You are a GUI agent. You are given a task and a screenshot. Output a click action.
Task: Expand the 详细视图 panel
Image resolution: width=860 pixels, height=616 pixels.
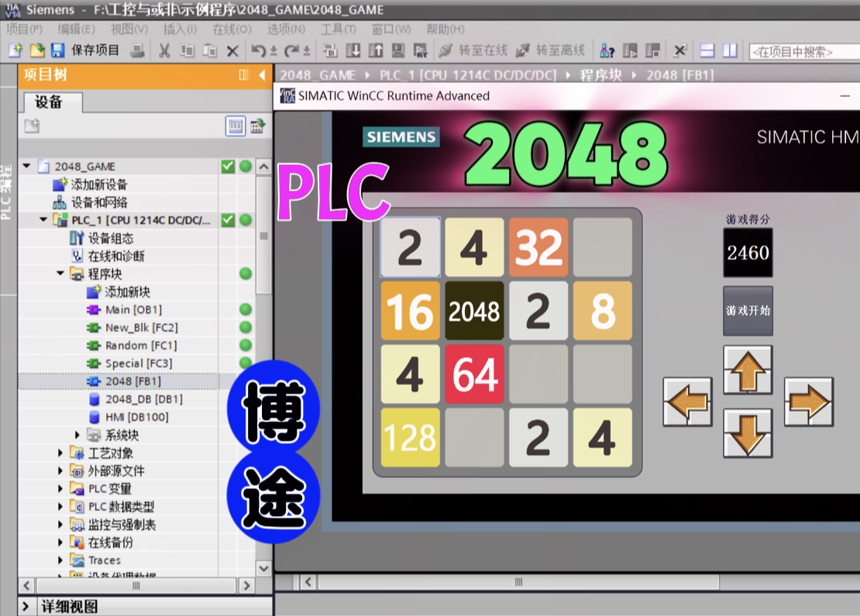(x=26, y=607)
